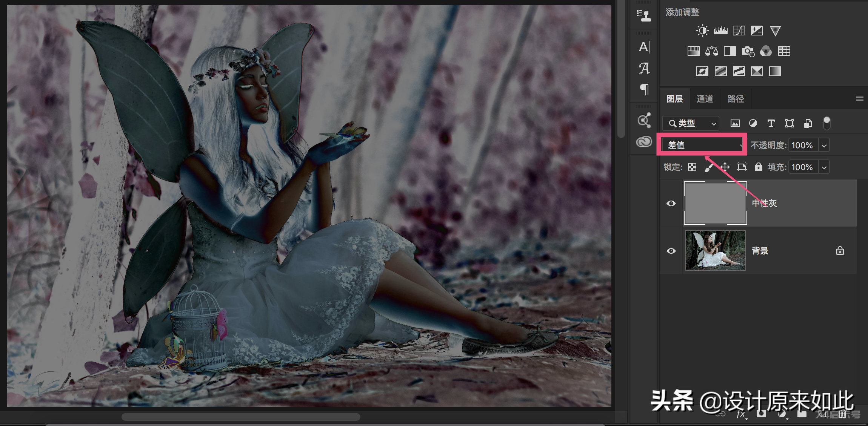Open the Character panel icon
The image size is (868, 426).
click(x=644, y=47)
